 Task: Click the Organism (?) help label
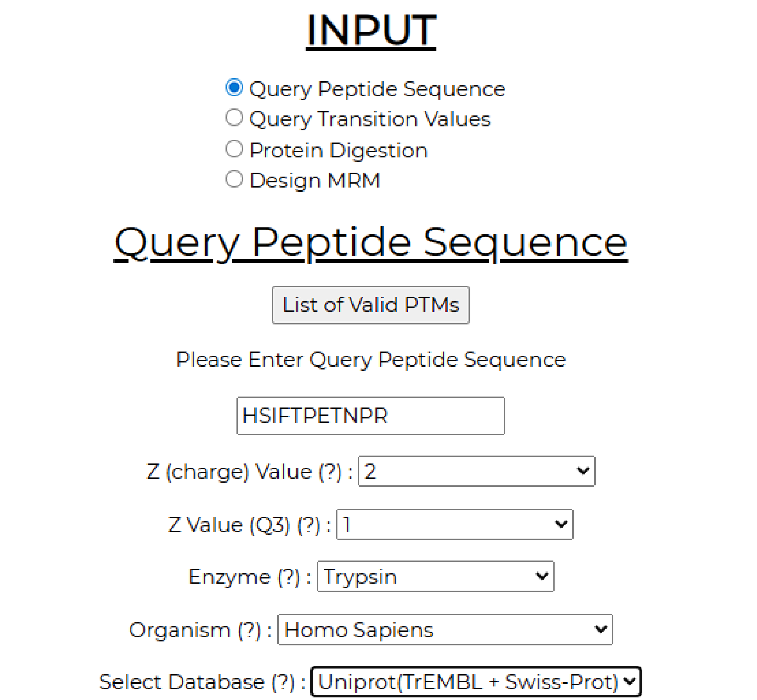[x=200, y=630]
